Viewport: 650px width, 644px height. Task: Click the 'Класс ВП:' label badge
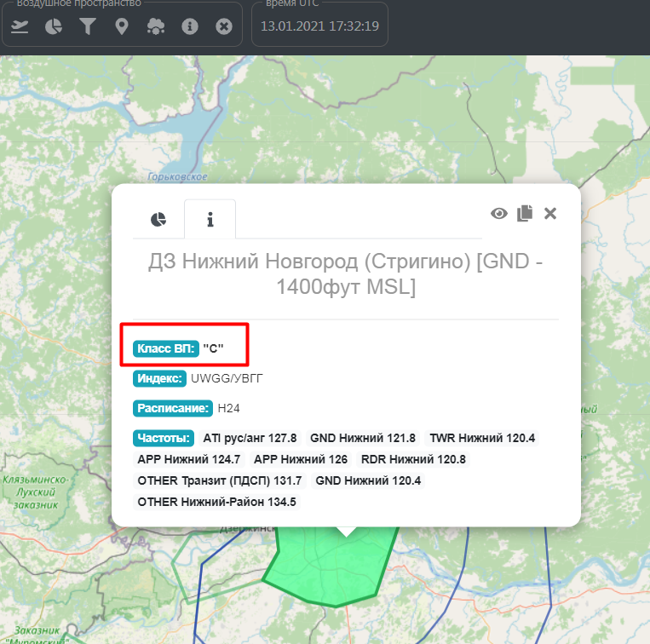(x=166, y=348)
